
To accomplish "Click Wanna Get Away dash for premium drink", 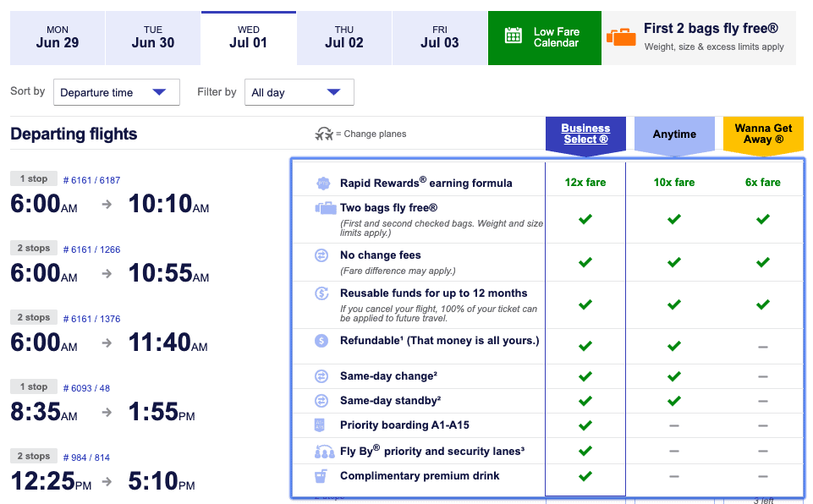I will [763, 476].
